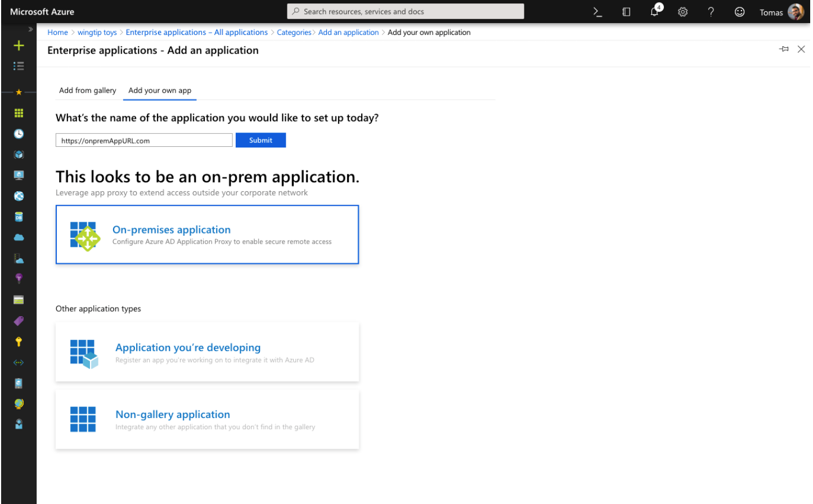The image size is (813, 504).
Task: Open the All services list icon
Action: point(19,66)
